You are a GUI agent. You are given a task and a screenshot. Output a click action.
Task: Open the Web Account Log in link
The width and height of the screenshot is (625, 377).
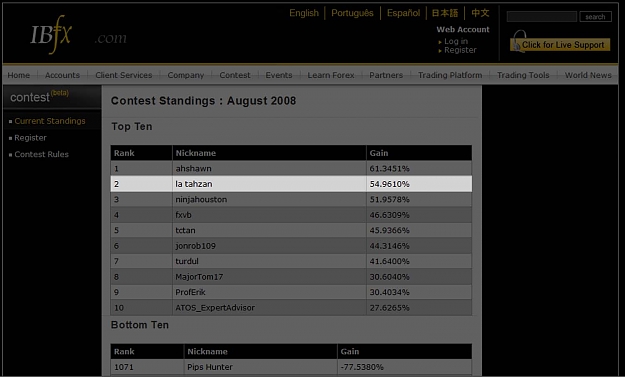[x=456, y=41]
